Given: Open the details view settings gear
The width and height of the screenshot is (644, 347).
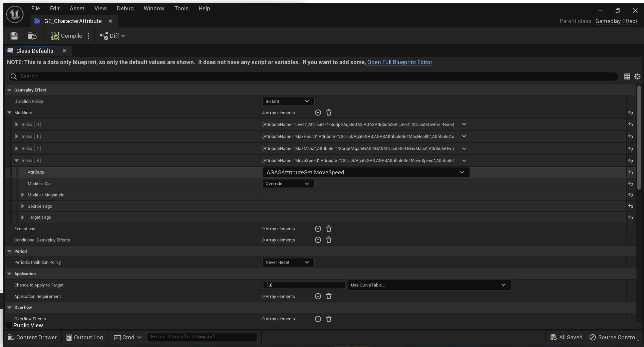Looking at the screenshot, I should 637,76.
